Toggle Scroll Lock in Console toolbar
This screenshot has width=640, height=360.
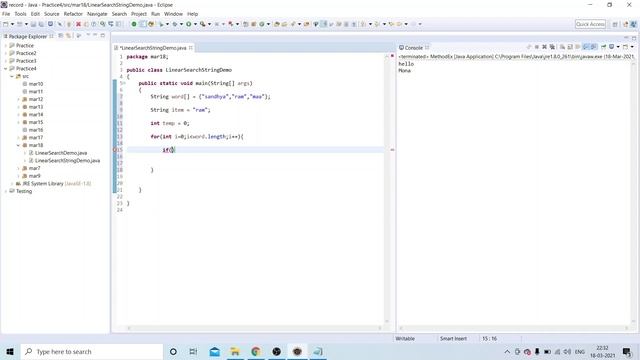coord(570,47)
